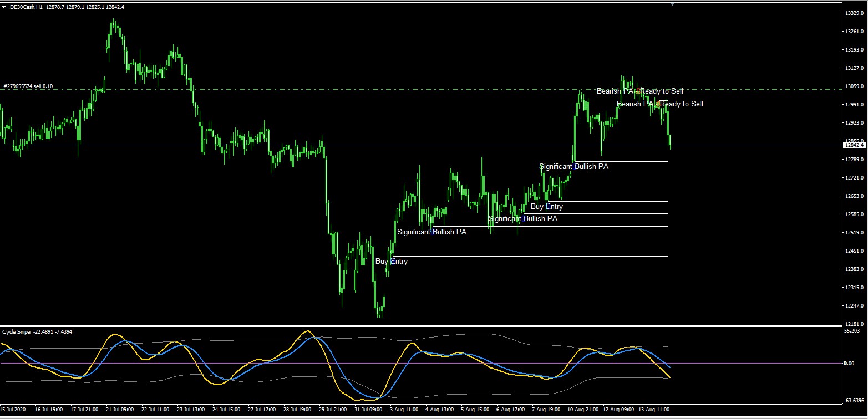Click the gray chart shift triangle marker at top

point(673,4)
